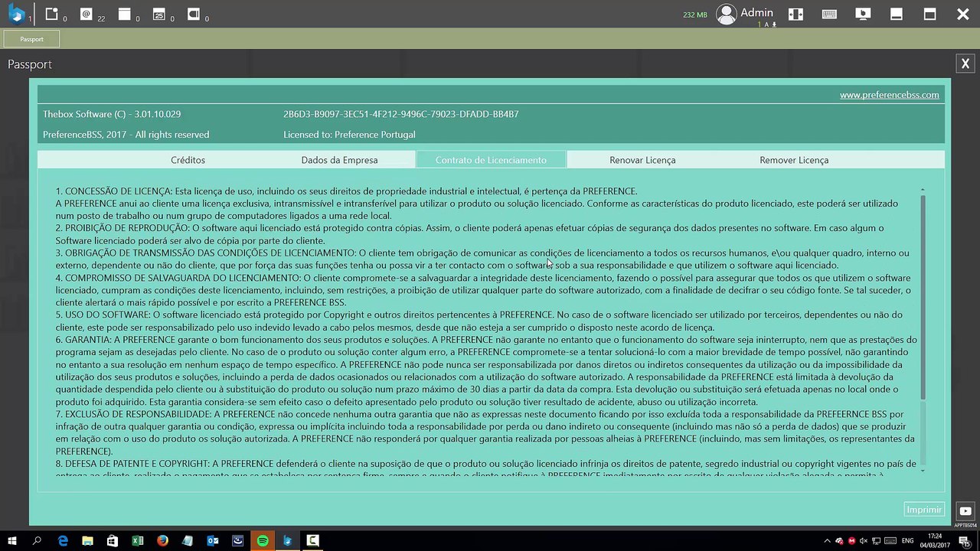
Task: Open Spotify from the taskbar
Action: (x=263, y=541)
